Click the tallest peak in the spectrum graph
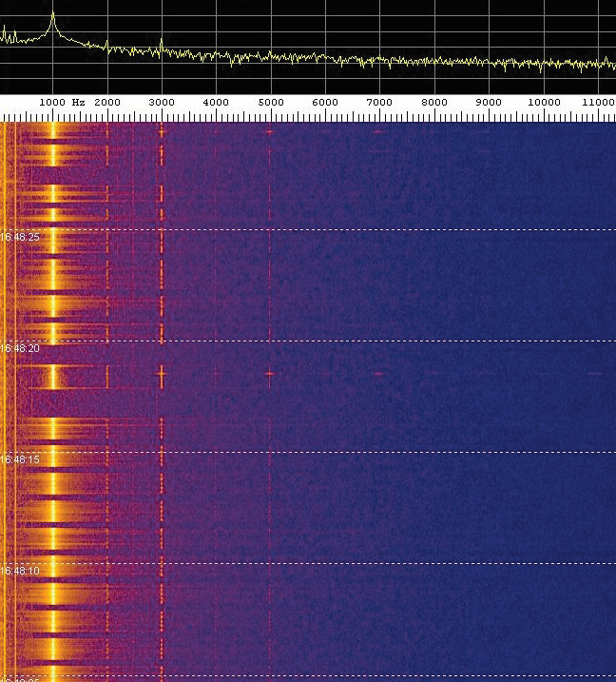The image size is (616, 682). point(52,15)
